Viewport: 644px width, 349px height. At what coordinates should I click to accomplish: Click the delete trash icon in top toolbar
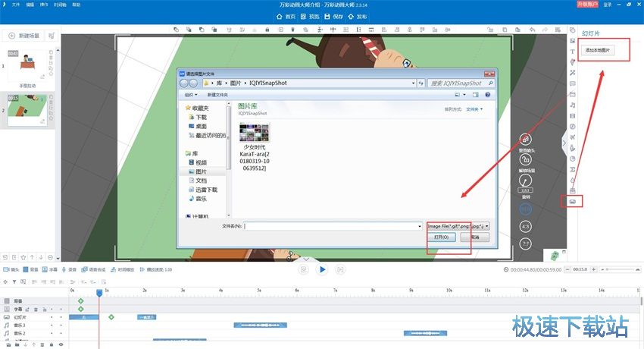[x=293, y=30]
